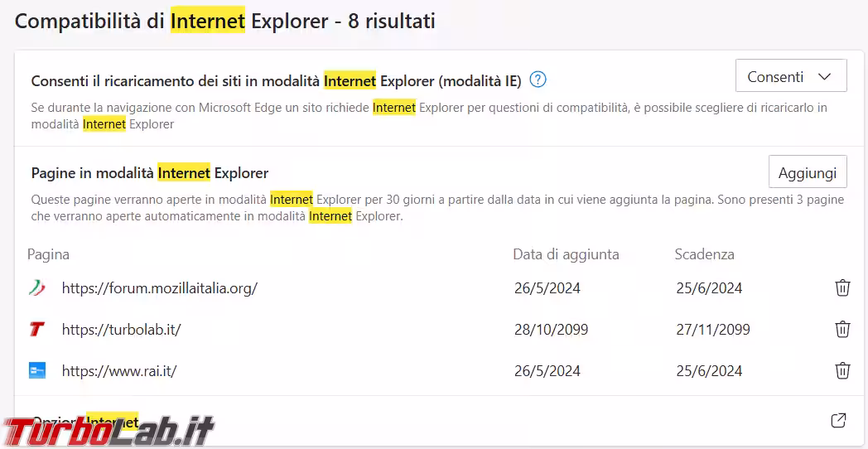Click the 26/5/2024 date for forum.mozillaitalia.org
This screenshot has width=868, height=449.
tap(547, 288)
